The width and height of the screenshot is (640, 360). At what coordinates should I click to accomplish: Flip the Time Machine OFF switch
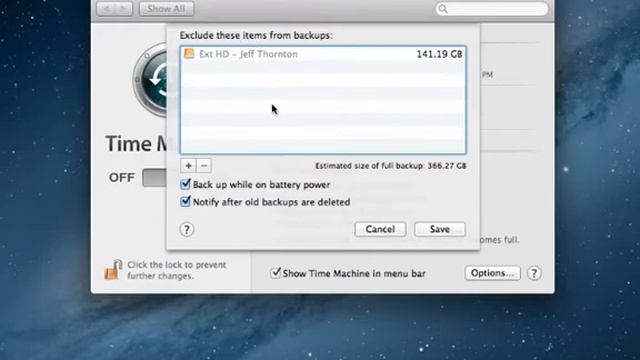(154, 178)
